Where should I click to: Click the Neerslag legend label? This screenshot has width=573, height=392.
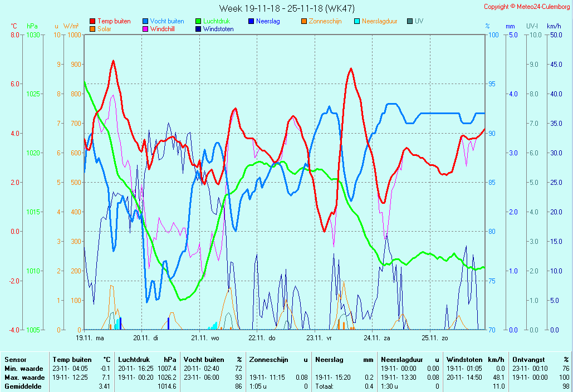point(268,21)
